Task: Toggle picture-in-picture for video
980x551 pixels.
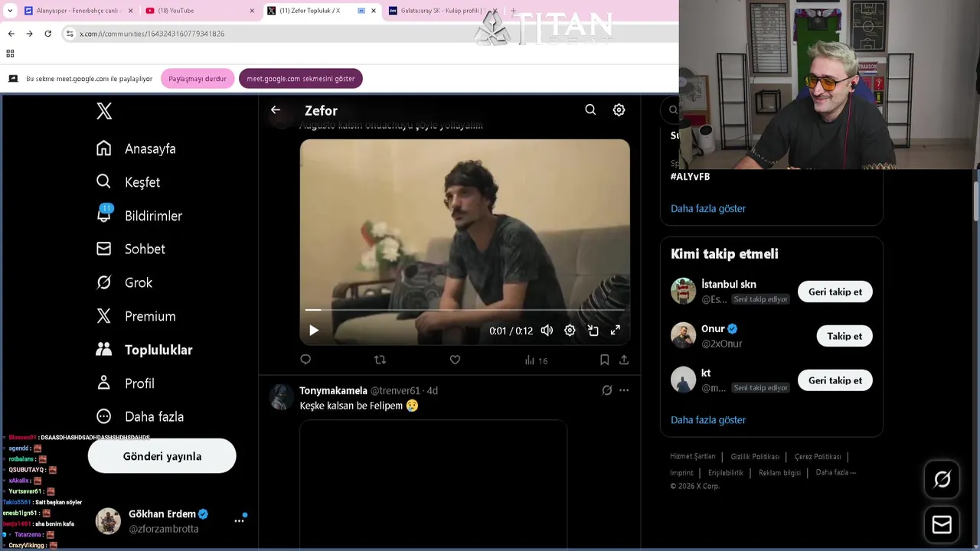Action: (x=593, y=331)
